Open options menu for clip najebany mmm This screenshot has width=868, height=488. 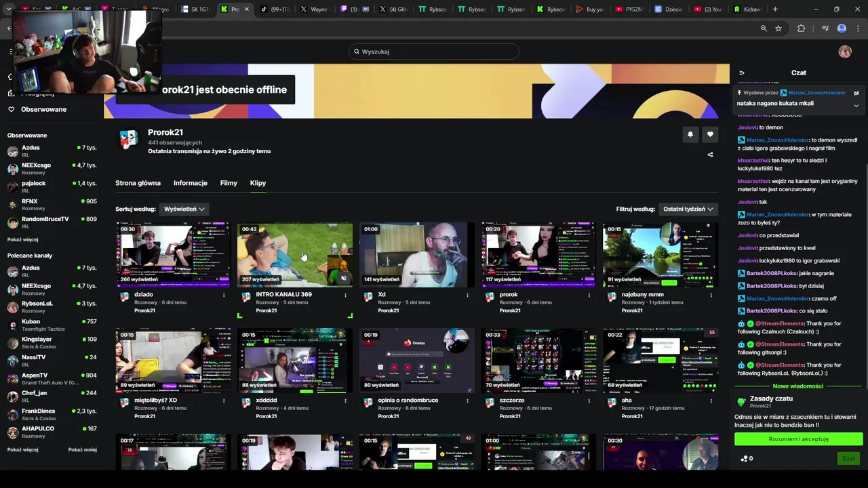point(711,295)
